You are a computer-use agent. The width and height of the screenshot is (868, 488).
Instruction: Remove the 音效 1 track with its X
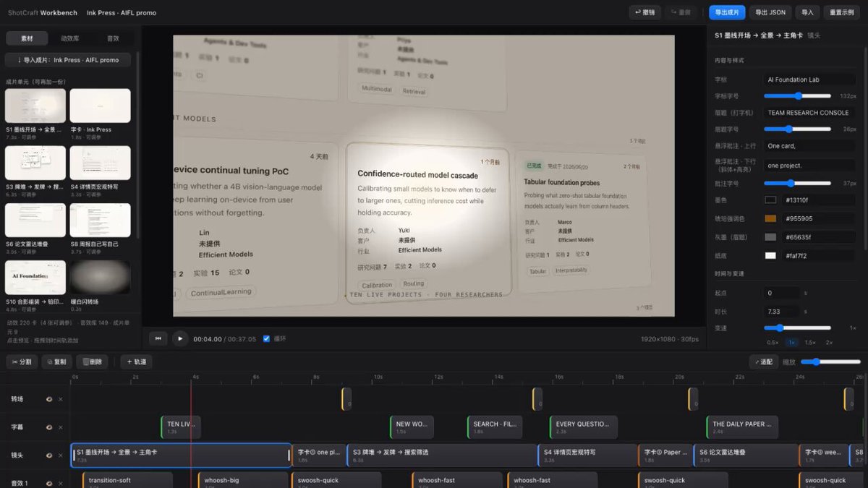pyautogui.click(x=61, y=483)
